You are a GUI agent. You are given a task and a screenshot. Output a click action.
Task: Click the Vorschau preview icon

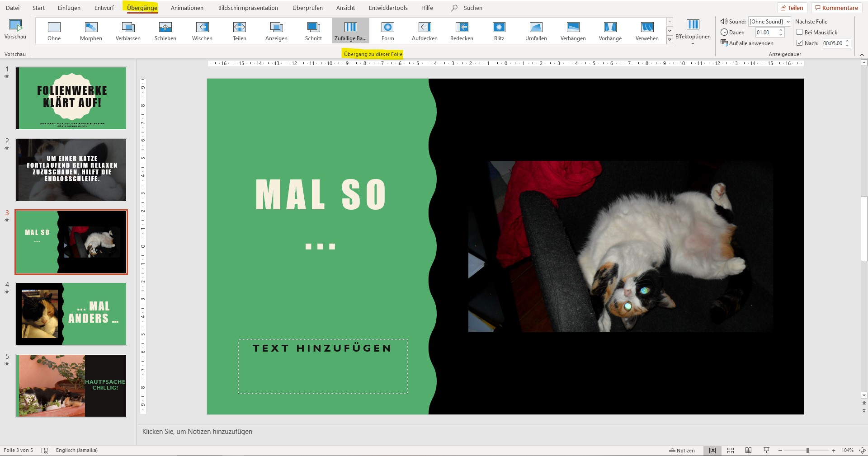pos(15,26)
